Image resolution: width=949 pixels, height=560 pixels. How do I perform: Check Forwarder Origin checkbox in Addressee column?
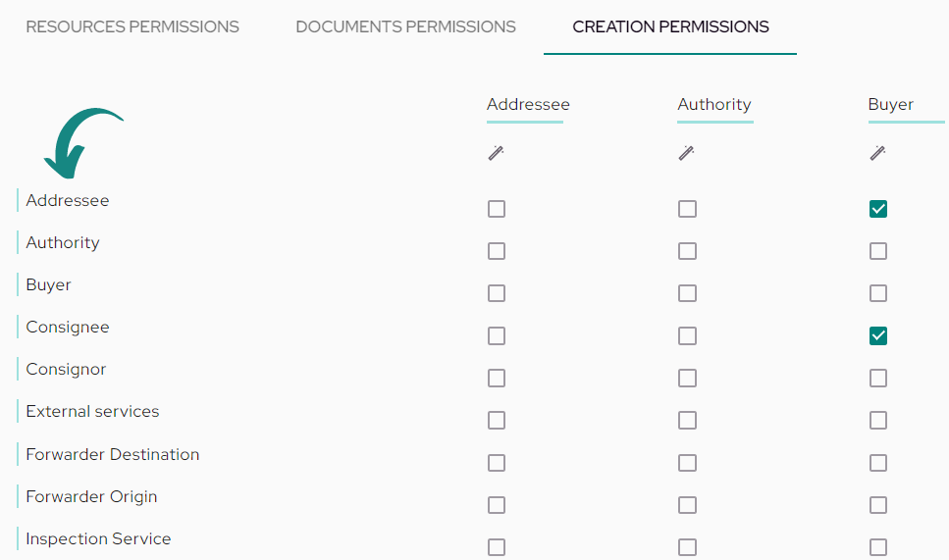click(x=497, y=505)
